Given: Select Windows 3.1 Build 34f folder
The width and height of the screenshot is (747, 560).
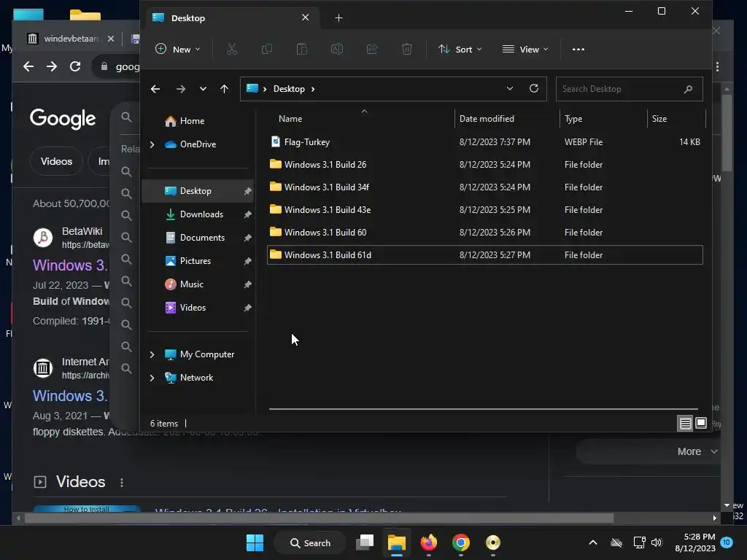Looking at the screenshot, I should click(484, 187).
